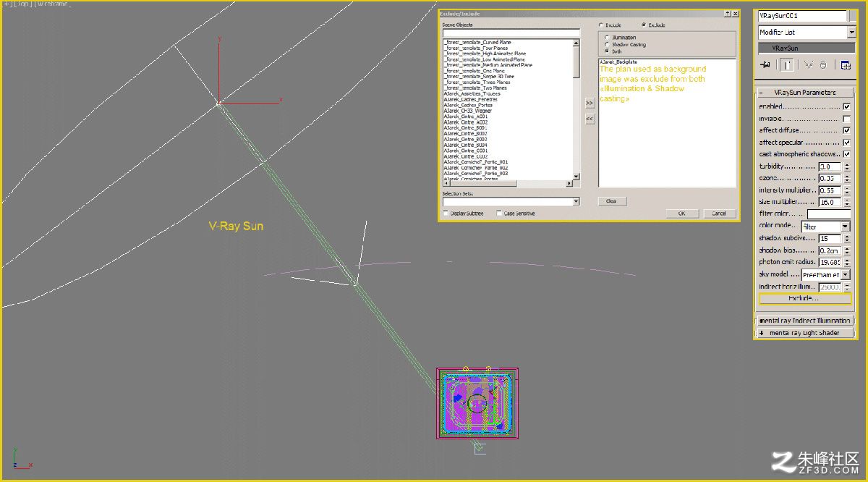Screen dimensions: 868x482
Task: Select 'Illumination' radio option
Action: [x=608, y=38]
